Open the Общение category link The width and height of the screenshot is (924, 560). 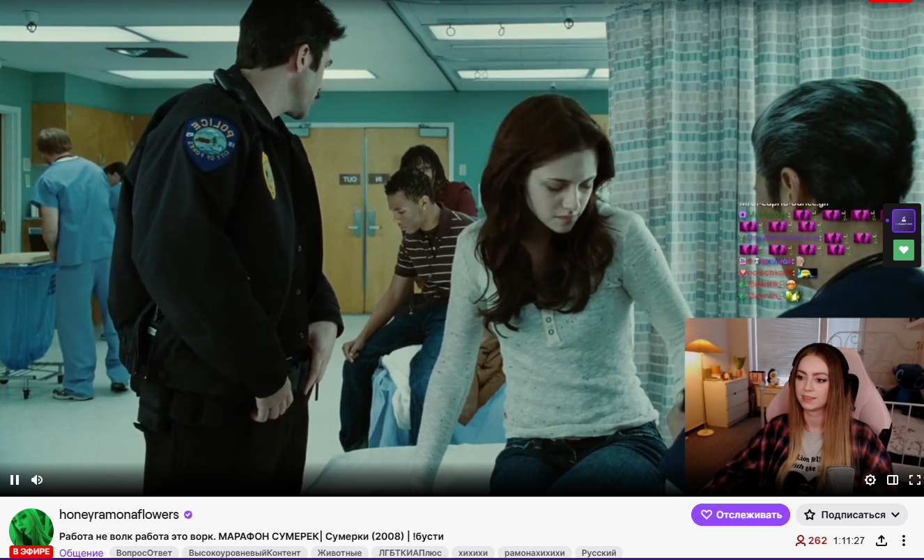(82, 553)
